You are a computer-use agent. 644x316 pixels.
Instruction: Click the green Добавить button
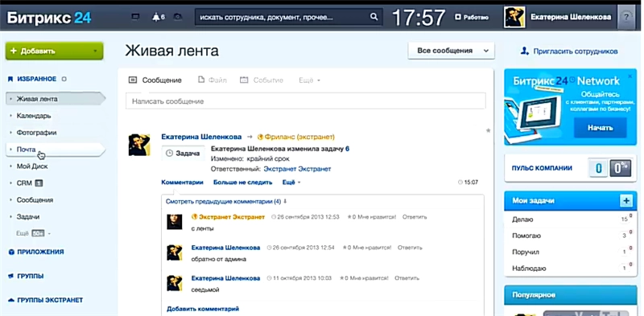click(54, 51)
